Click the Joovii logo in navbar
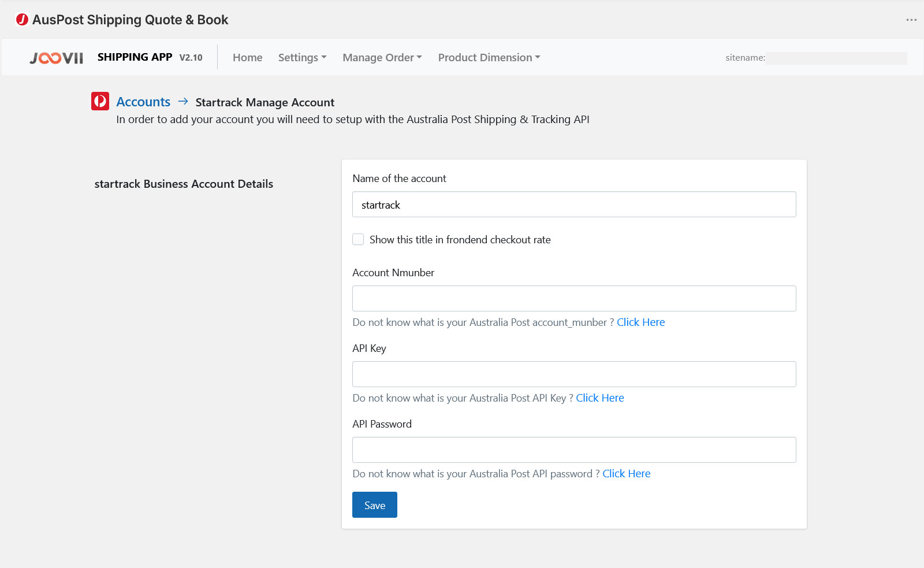 pyautogui.click(x=57, y=58)
